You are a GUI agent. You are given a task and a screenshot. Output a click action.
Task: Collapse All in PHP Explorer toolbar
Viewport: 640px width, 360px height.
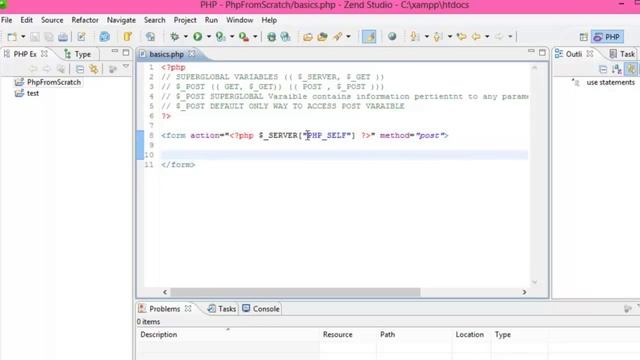pyautogui.click(x=80, y=69)
